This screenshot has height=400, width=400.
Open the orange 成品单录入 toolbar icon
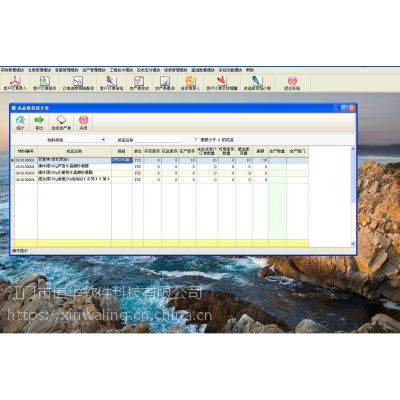coord(190,83)
